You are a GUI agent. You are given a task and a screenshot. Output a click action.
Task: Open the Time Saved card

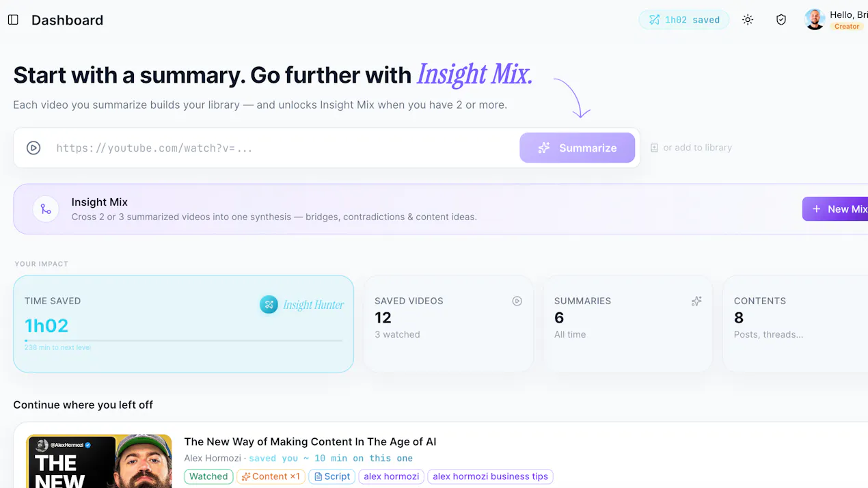183,324
